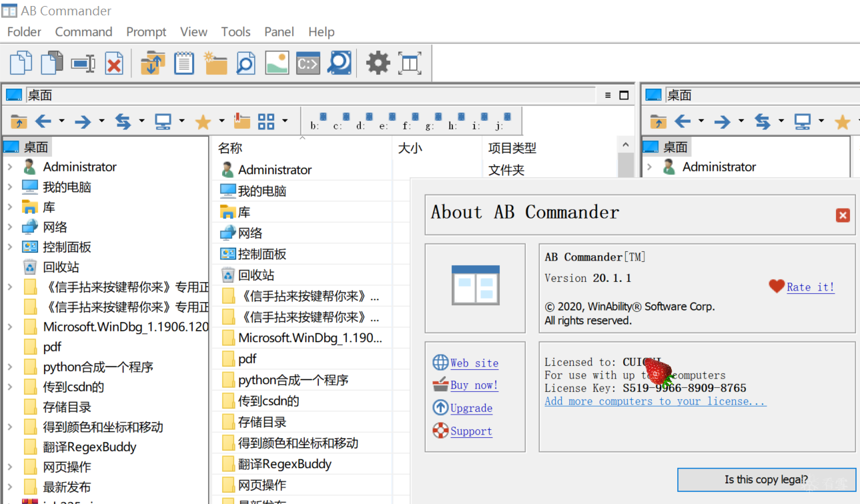The height and width of the screenshot is (504, 860).
Task: Open the Command menu
Action: click(x=83, y=32)
